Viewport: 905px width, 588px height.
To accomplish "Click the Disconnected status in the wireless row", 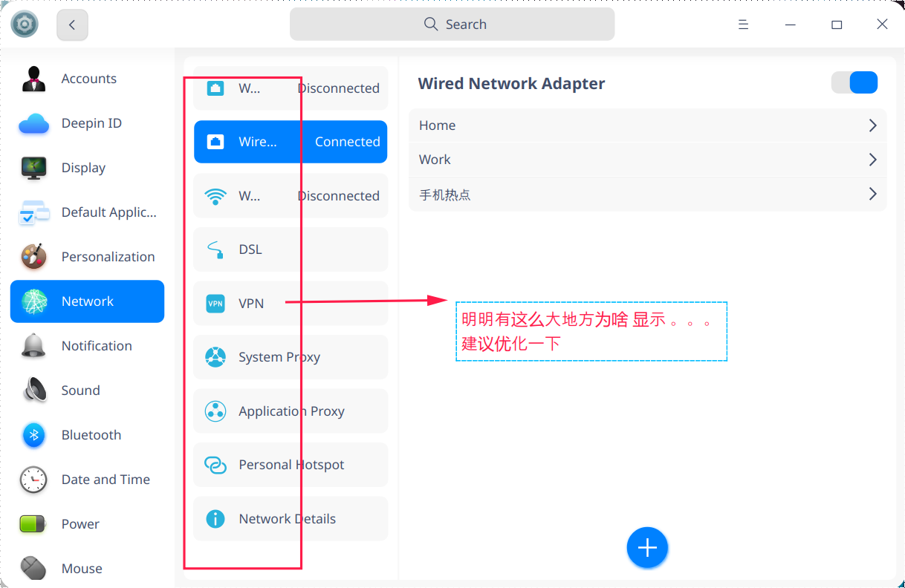I will (339, 196).
